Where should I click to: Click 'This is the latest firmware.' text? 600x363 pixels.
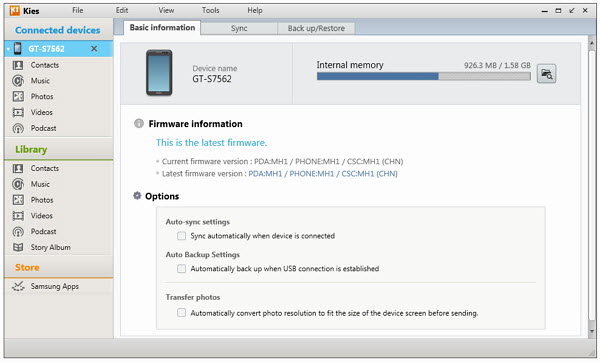pyautogui.click(x=211, y=143)
